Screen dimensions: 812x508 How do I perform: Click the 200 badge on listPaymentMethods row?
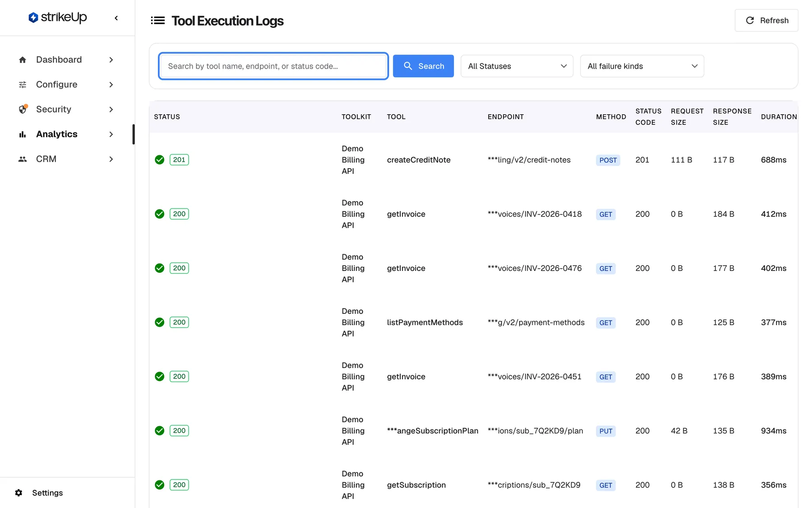click(x=179, y=322)
